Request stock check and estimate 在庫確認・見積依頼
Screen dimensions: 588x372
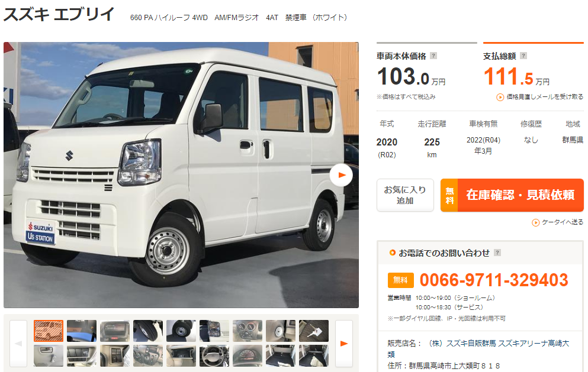[x=512, y=195]
